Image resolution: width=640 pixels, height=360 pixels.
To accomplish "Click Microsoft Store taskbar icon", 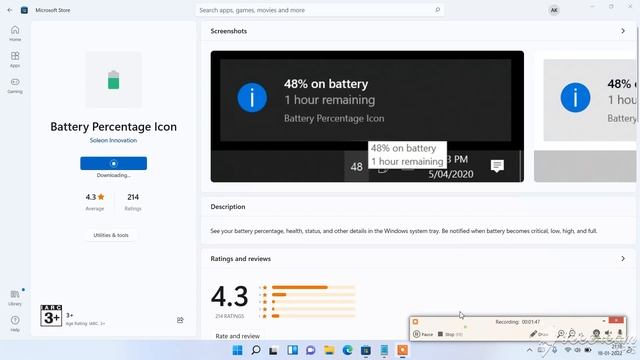I will click(366, 350).
